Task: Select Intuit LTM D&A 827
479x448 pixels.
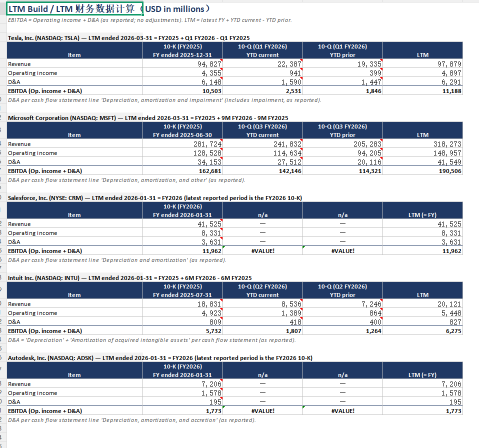Action: click(423, 322)
